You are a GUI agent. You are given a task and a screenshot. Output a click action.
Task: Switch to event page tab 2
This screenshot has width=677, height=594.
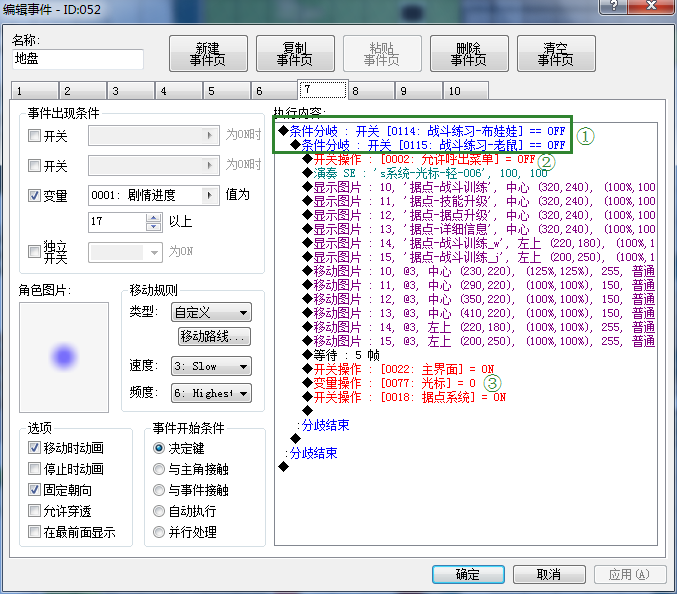83,91
